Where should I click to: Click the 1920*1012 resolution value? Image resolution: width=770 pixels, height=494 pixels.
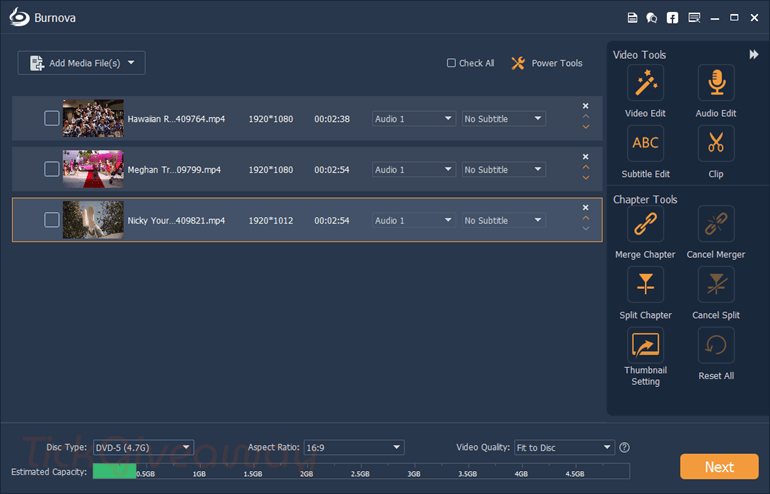click(x=271, y=220)
